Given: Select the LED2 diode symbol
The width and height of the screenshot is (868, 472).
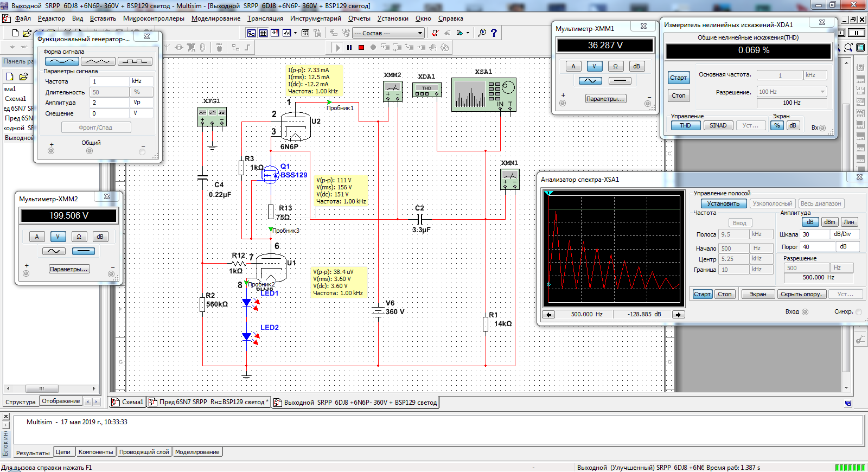Looking at the screenshot, I should pyautogui.click(x=247, y=337).
